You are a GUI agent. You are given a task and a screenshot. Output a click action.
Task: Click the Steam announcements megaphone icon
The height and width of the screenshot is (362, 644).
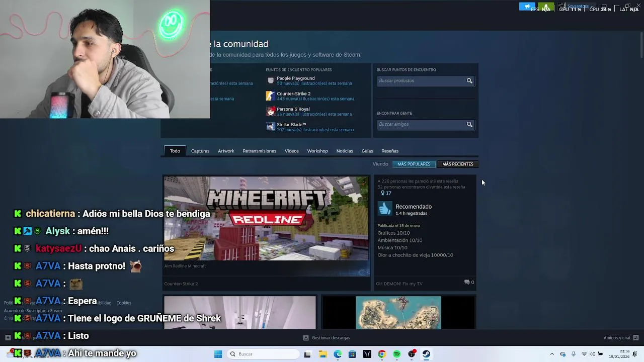(x=527, y=7)
